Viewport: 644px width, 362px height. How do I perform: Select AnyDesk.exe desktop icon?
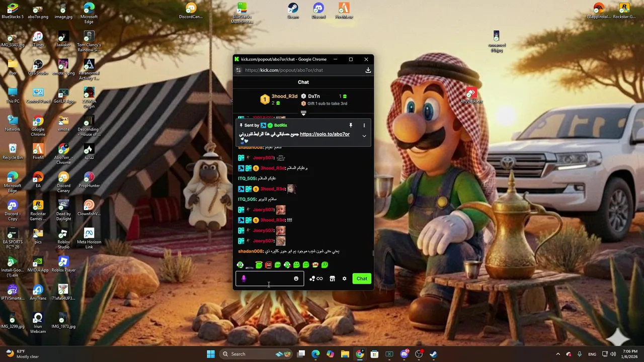[x=471, y=96]
